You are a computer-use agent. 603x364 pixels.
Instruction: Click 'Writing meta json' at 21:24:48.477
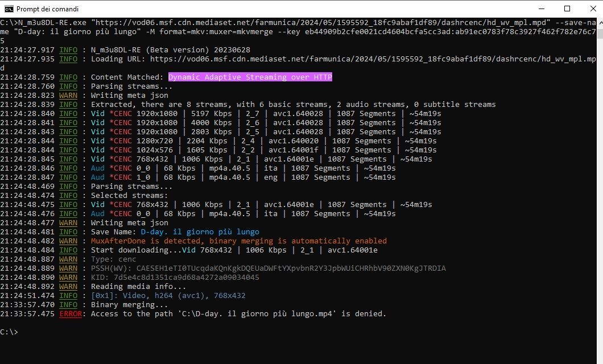point(129,223)
